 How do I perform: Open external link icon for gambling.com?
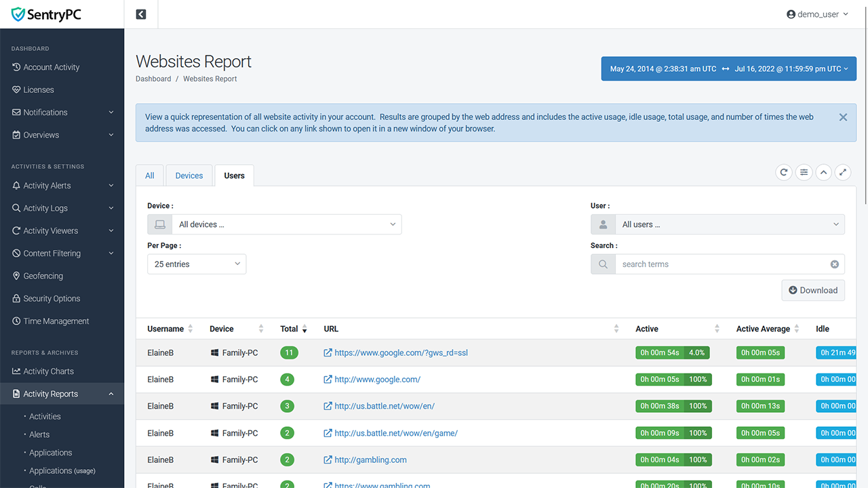pos(328,460)
